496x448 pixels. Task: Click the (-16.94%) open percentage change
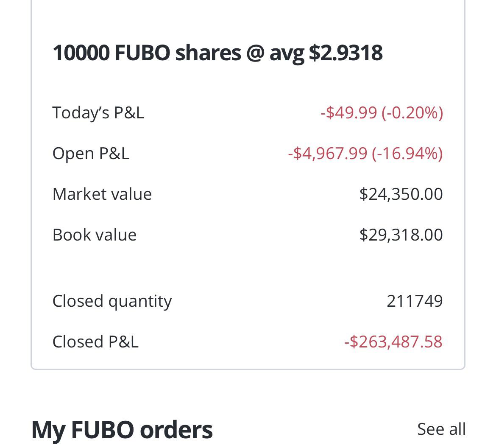(407, 153)
